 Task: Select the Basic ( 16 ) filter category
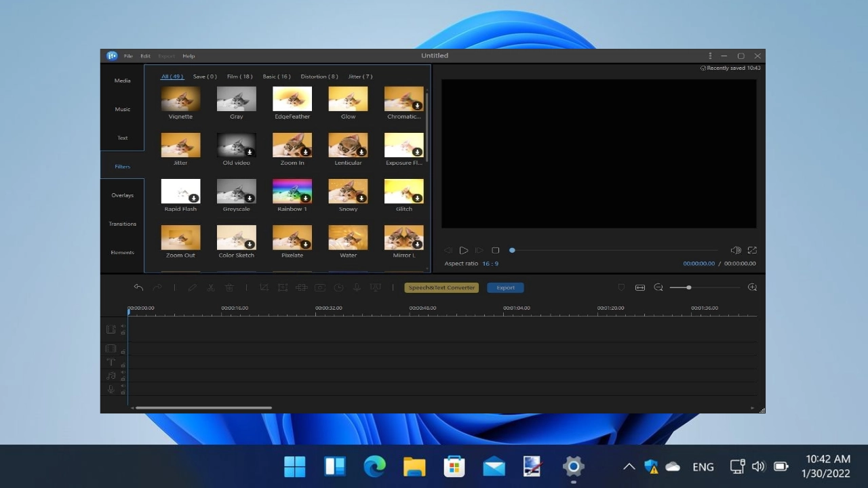coord(277,77)
